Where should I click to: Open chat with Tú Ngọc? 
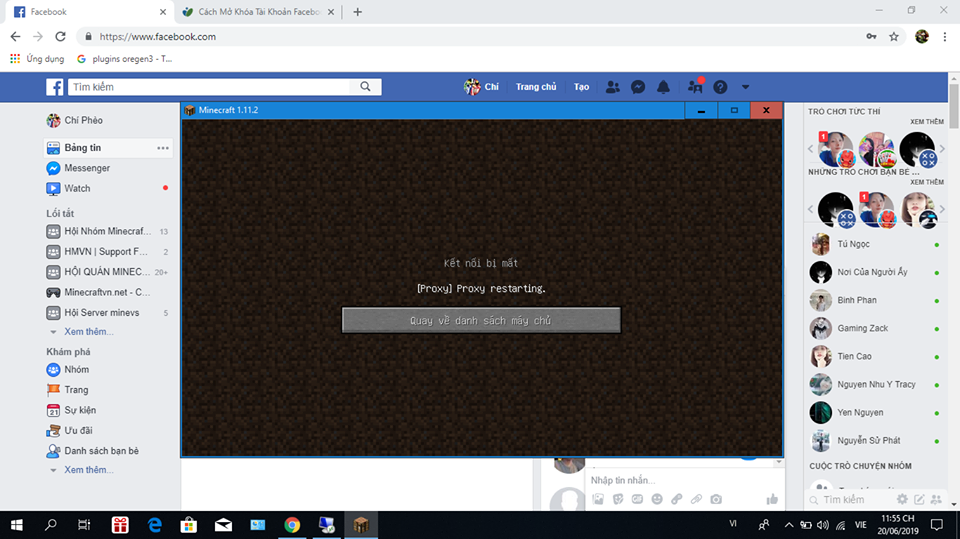click(x=876, y=244)
